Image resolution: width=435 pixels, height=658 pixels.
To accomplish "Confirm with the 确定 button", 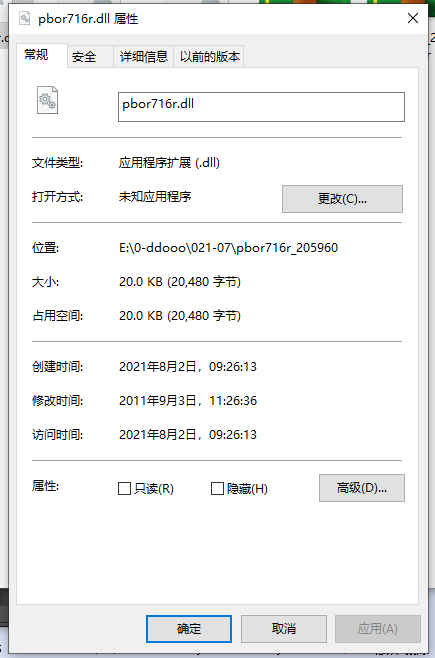I will click(x=189, y=629).
